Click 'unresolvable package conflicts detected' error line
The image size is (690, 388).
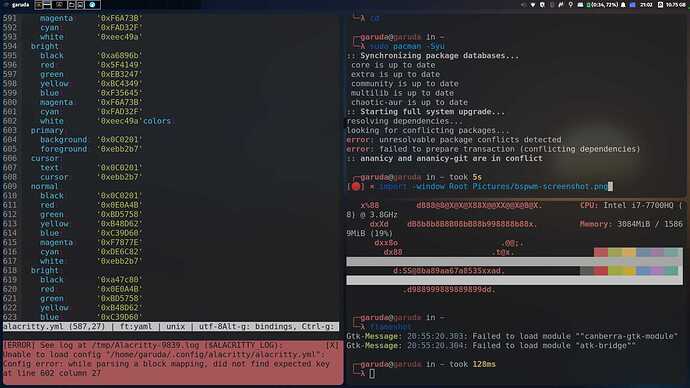(x=470, y=139)
